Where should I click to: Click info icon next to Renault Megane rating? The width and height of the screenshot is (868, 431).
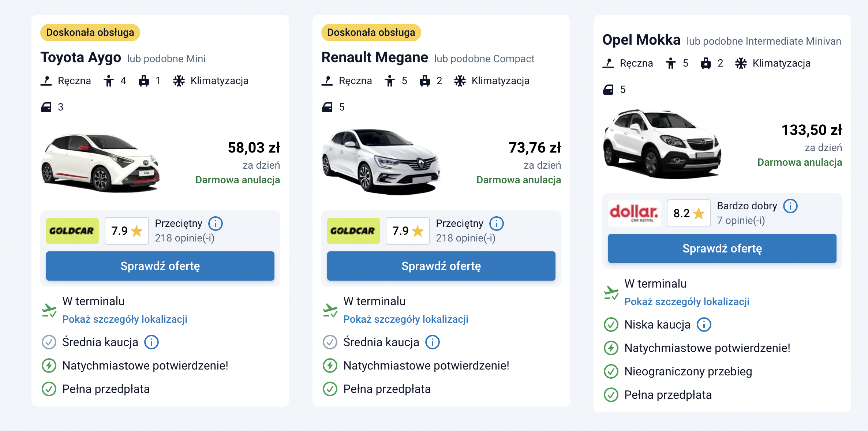point(497,223)
